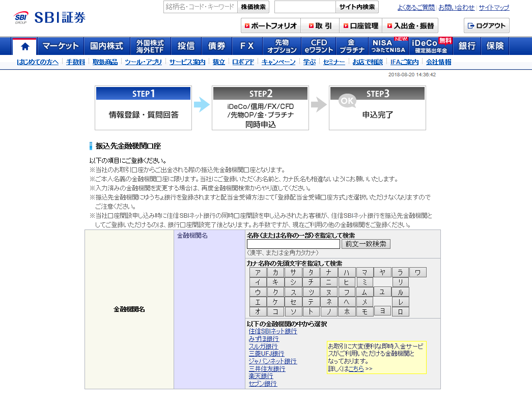Open the 金プラチナ menu
This screenshot has height=402, width=532.
pyautogui.click(x=352, y=46)
